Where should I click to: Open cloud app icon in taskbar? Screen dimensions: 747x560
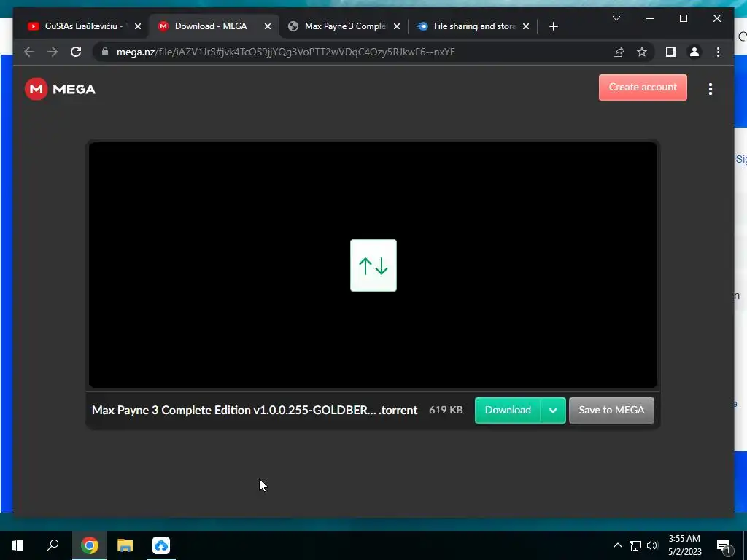coord(161,545)
